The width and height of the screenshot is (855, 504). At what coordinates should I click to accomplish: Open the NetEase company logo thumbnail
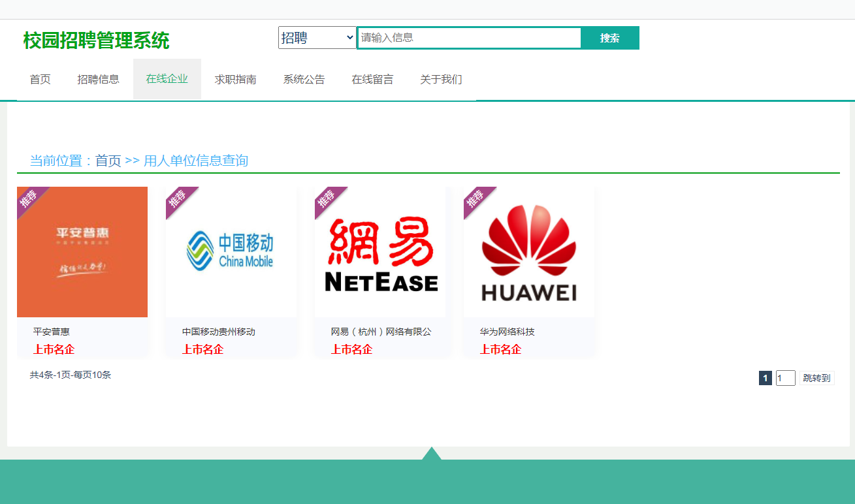(x=380, y=252)
